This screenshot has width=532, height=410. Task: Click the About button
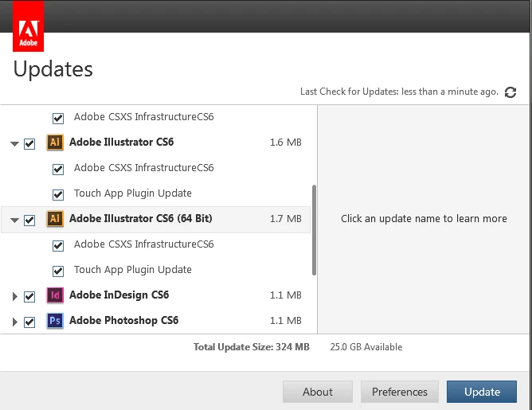[x=318, y=392]
